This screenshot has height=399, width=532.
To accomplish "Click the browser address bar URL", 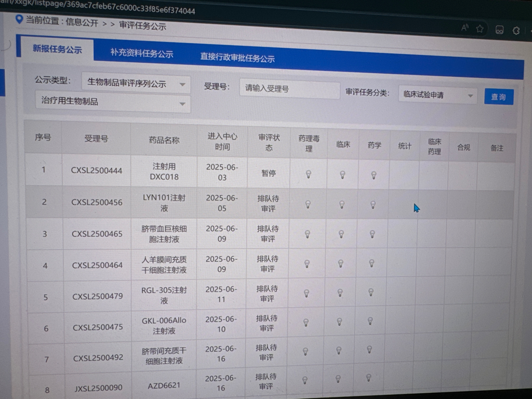I will 98,6.
